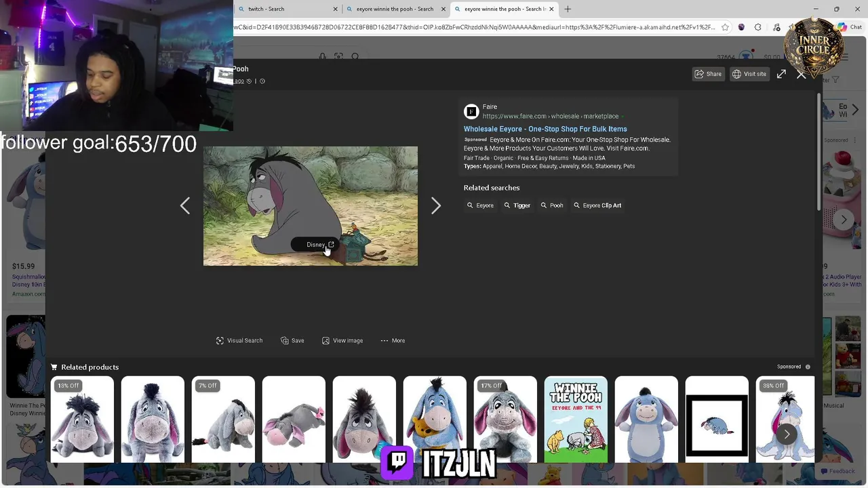This screenshot has width=868, height=488.
Task: Start Visual Search on image
Action: [x=239, y=340]
